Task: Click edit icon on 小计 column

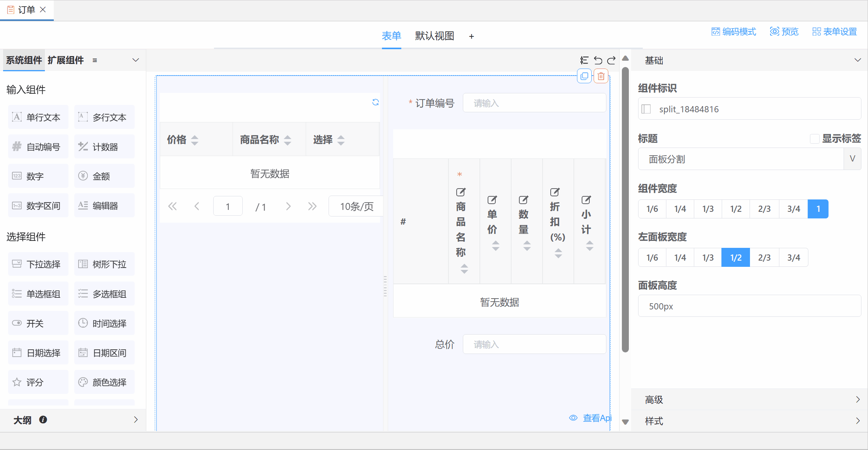Action: 586,200
